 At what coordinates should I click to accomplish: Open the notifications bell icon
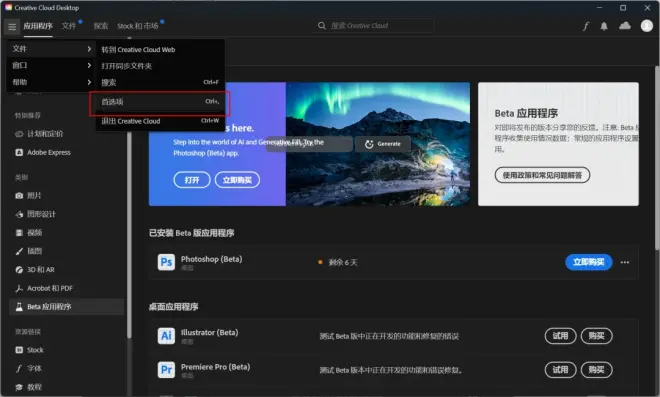click(604, 26)
